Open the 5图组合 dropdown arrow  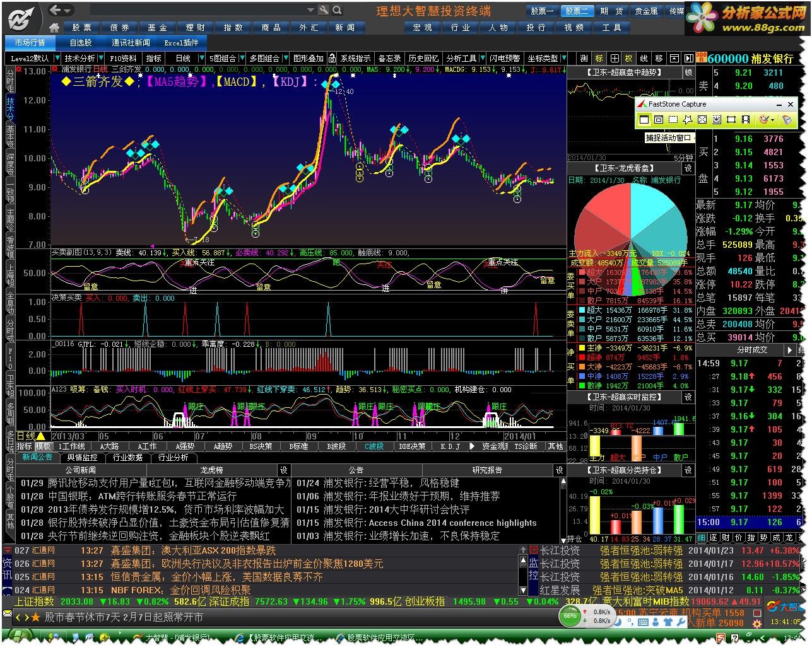click(241, 58)
